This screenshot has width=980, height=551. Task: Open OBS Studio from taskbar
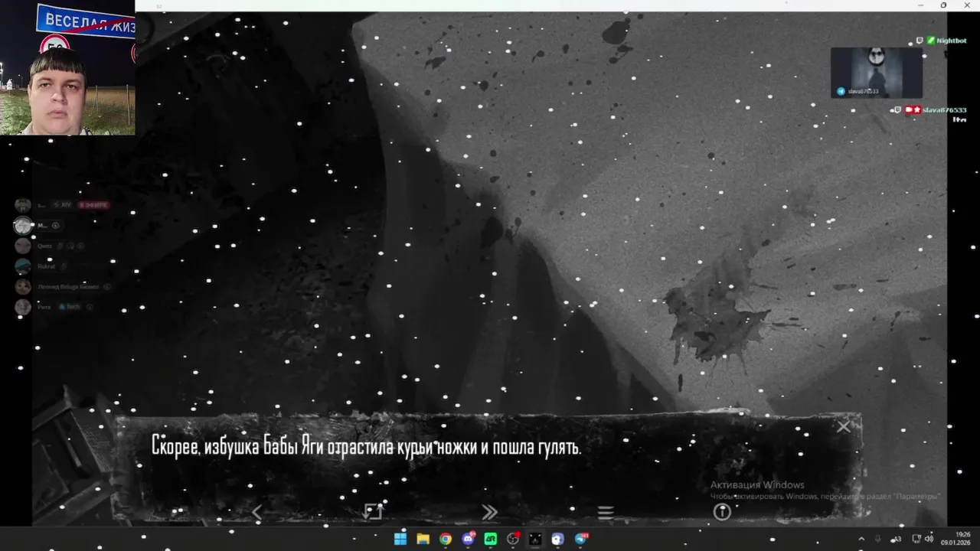click(x=513, y=539)
